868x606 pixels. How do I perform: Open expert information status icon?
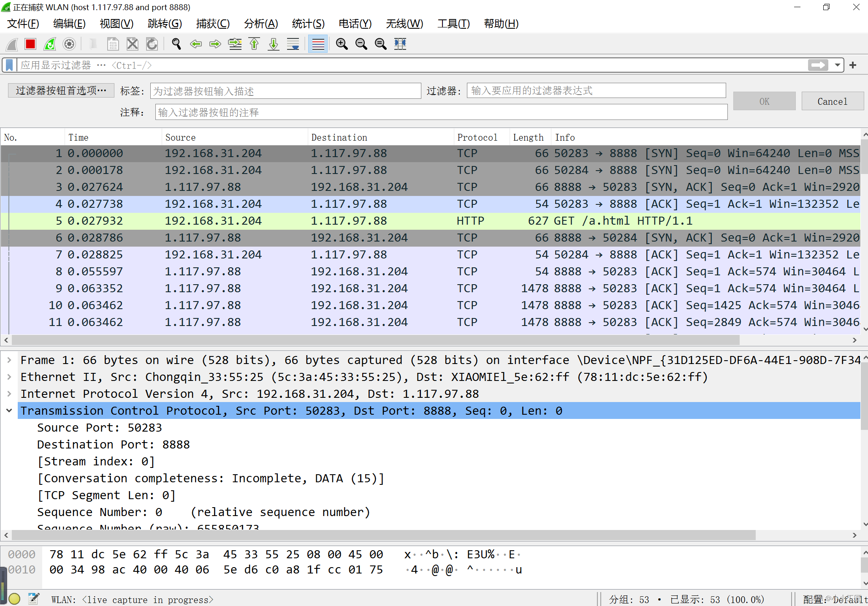(x=14, y=598)
